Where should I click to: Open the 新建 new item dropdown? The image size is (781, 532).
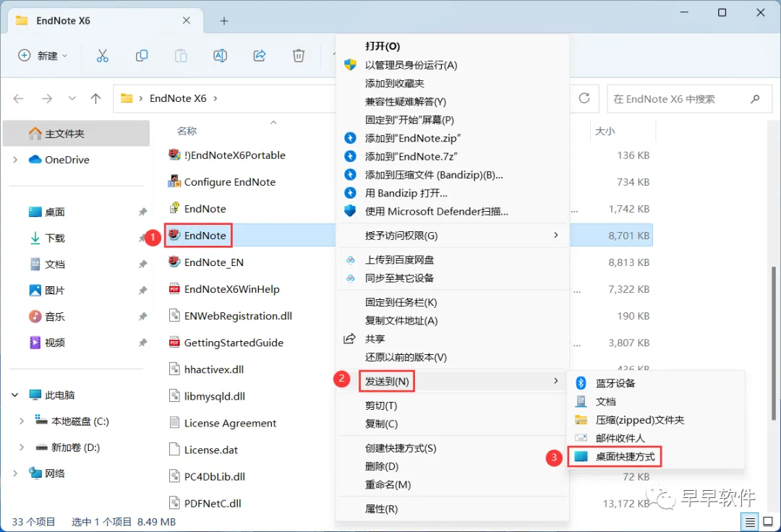click(x=43, y=56)
